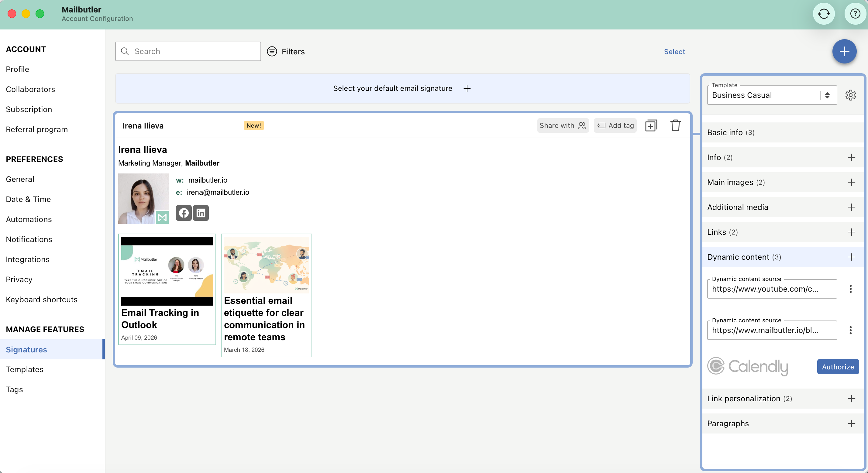Click the sync refresh icon

tap(824, 14)
